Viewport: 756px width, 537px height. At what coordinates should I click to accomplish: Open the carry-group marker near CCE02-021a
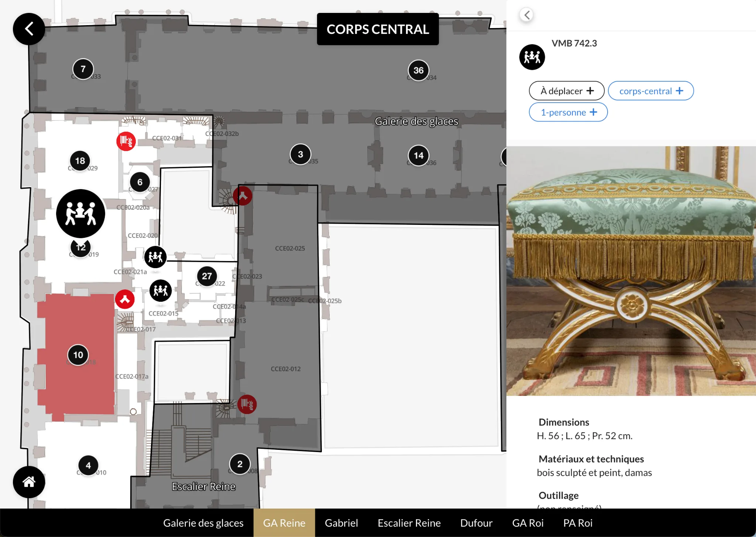click(x=155, y=257)
